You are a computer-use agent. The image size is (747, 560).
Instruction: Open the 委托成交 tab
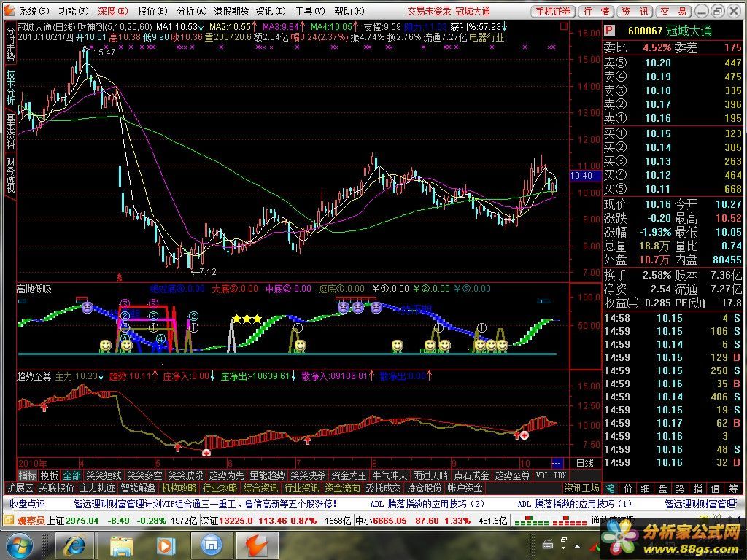(x=384, y=488)
